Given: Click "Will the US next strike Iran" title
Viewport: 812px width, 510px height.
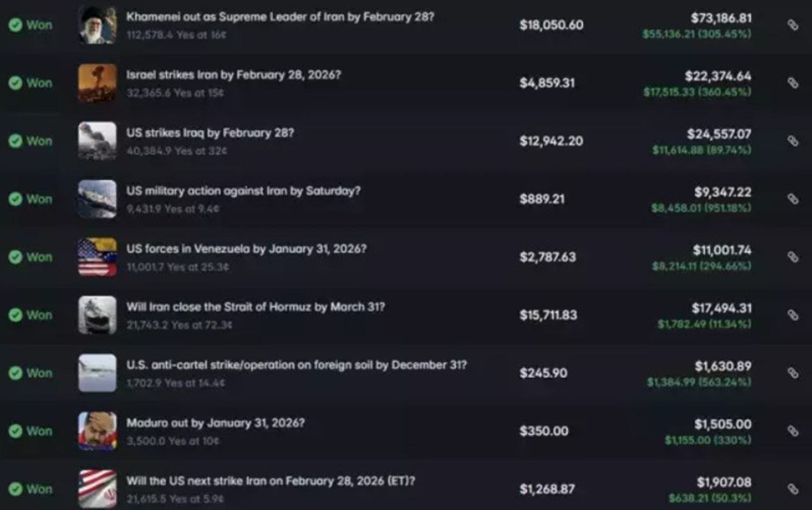Looking at the screenshot, I should tap(270, 481).
